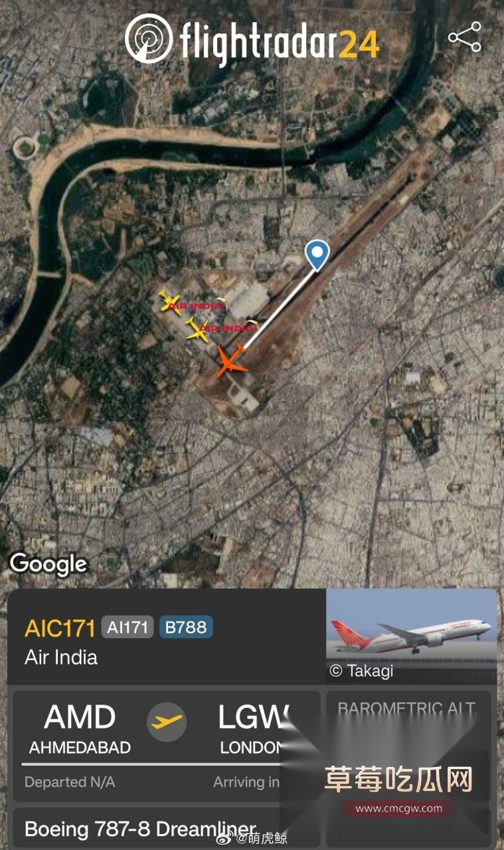Open the Google attribution logo on map
Viewport: 504px width, 850px height.
pyautogui.click(x=48, y=564)
